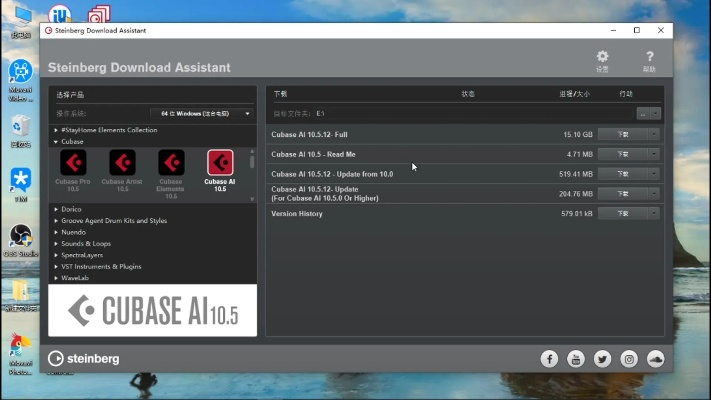This screenshot has width=711, height=400.
Task: Click the target folder path field
Action: (x=474, y=114)
